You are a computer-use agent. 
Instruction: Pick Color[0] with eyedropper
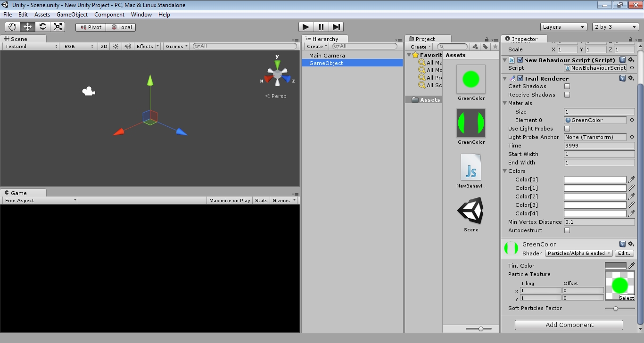pos(631,180)
